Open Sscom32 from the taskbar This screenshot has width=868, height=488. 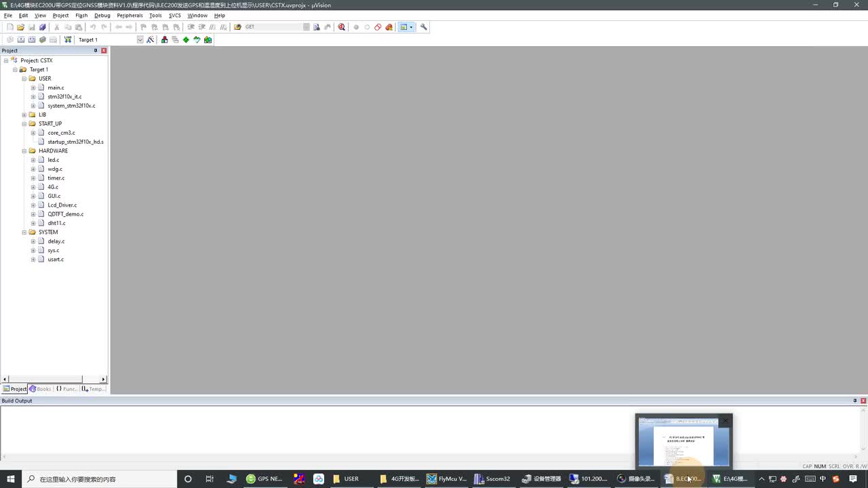tap(493, 479)
